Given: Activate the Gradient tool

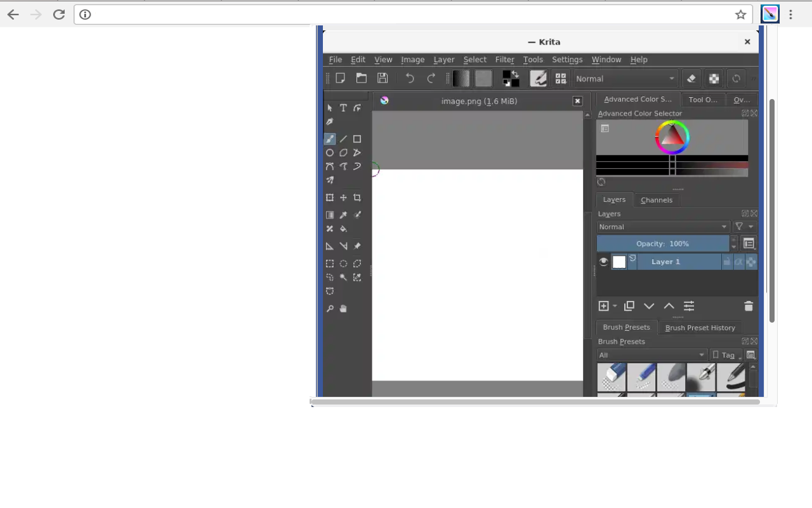Looking at the screenshot, I should tap(329, 215).
